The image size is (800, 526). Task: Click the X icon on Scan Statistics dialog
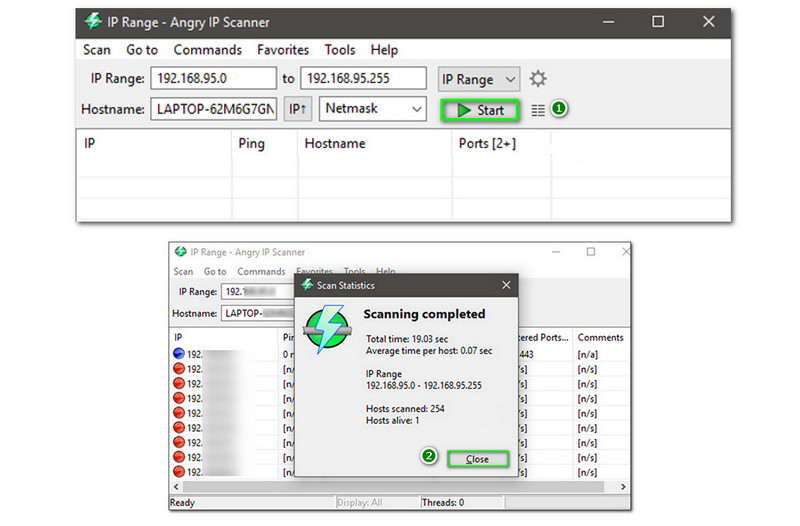click(x=505, y=285)
